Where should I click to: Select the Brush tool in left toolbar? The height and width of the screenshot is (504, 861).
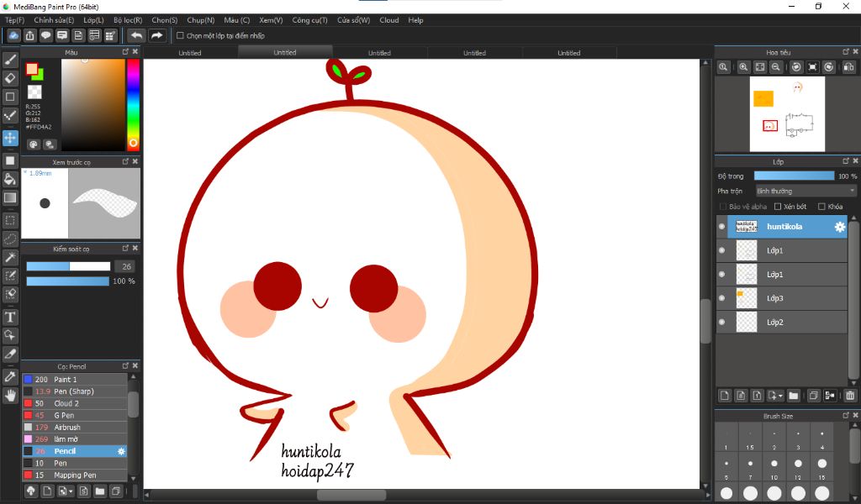[x=10, y=60]
